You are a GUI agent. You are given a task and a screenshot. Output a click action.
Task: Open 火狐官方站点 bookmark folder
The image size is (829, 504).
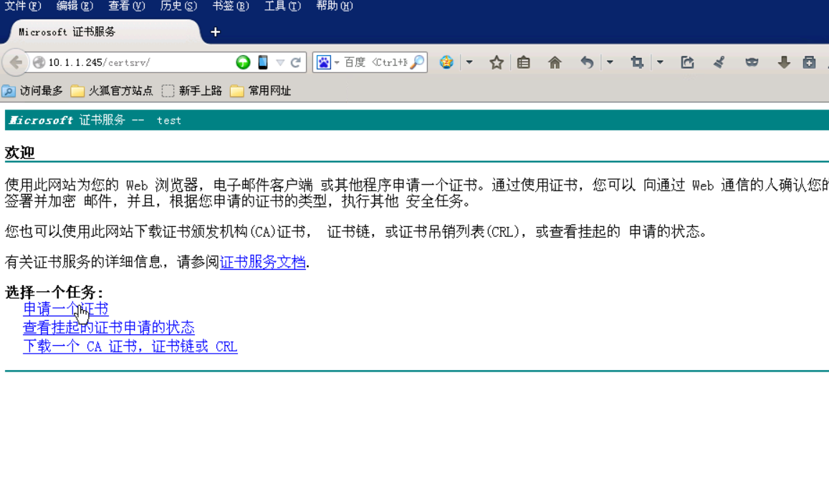pos(112,91)
